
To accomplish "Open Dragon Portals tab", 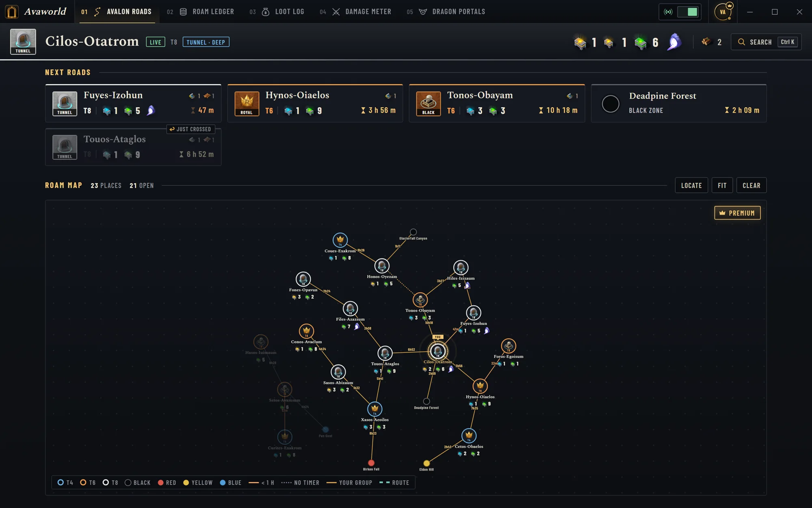I will [x=446, y=12].
